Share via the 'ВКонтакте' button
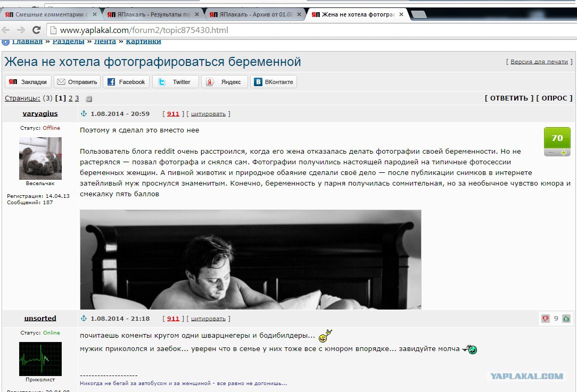Viewport: 577px width, 392px height. 274,81
